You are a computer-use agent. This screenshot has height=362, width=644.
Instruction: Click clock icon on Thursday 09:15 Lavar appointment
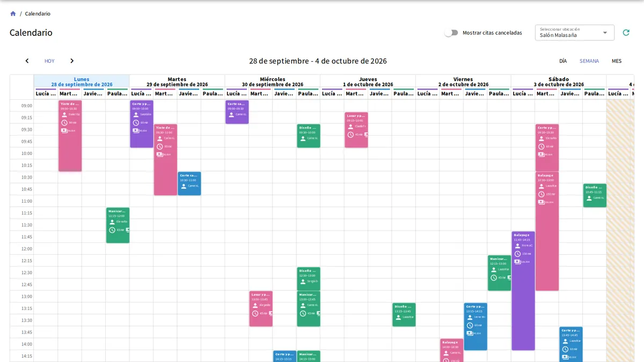pos(350,134)
